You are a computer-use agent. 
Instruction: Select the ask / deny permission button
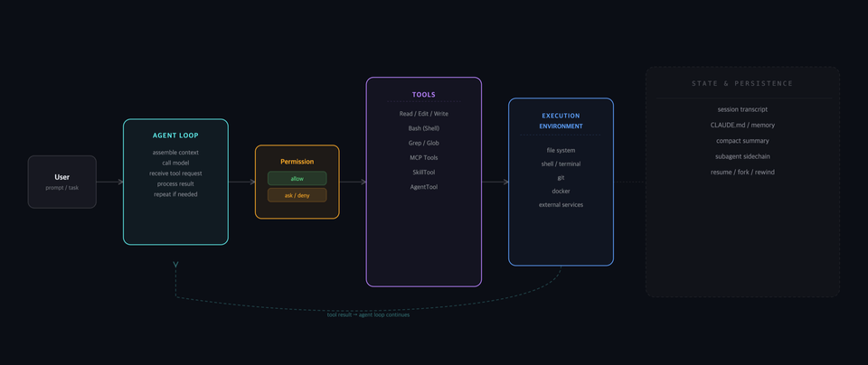(297, 195)
